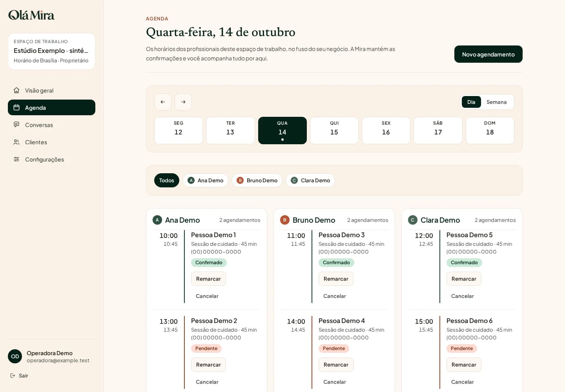Open Configurações in sidebar
Image resolution: width=565 pixels, height=392 pixels.
click(x=51, y=159)
